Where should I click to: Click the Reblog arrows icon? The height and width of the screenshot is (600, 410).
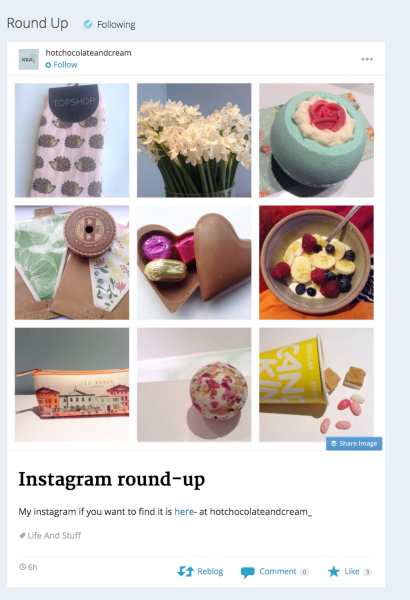click(186, 571)
